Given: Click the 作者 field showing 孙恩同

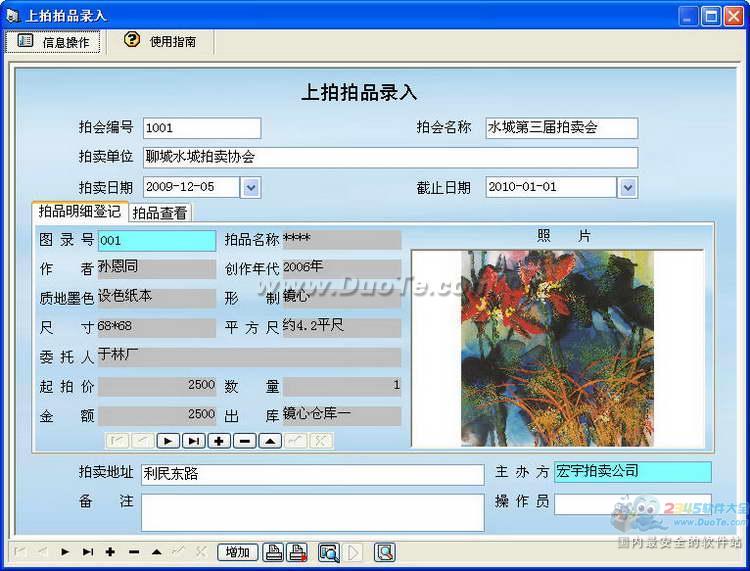Looking at the screenshot, I should [157, 269].
